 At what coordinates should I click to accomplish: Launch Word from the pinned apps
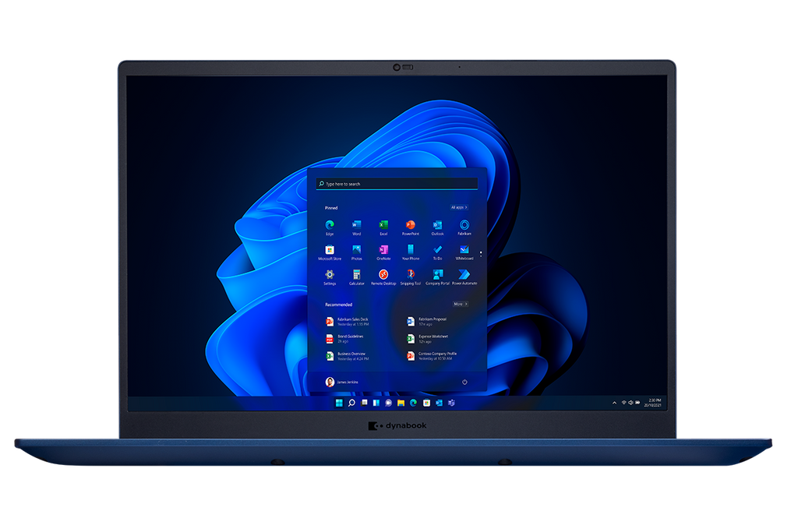356,225
